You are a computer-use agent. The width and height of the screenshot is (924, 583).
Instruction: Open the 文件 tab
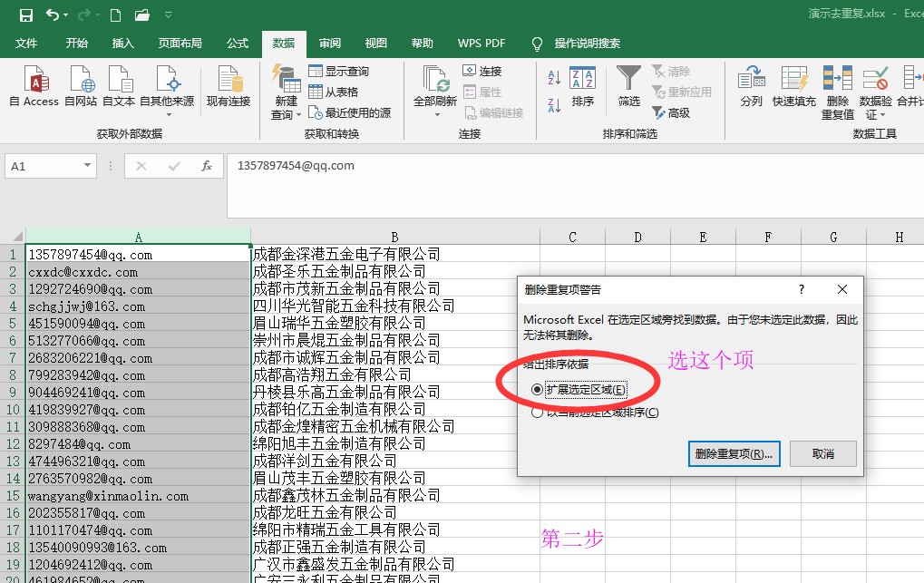point(26,43)
